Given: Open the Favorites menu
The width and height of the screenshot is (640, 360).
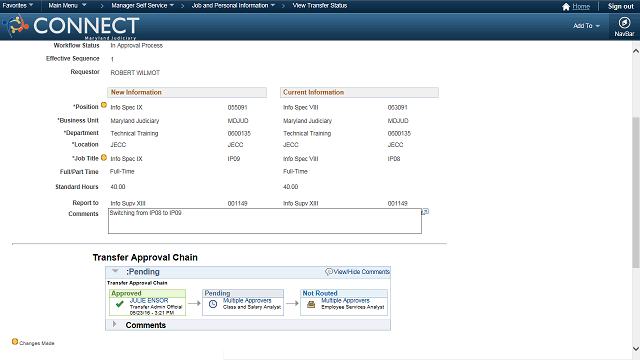Looking at the screenshot, I should [18, 5].
